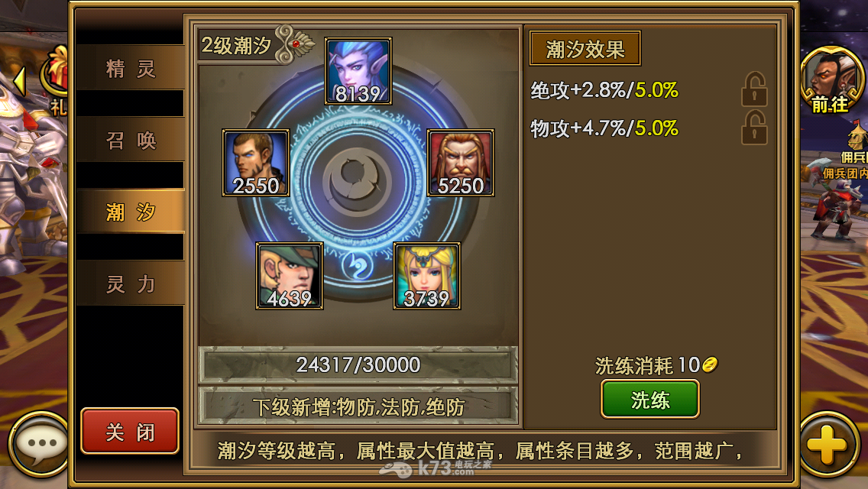The image size is (868, 489).
Task: Tap the 前往 character avatar icon
Action: (x=831, y=79)
